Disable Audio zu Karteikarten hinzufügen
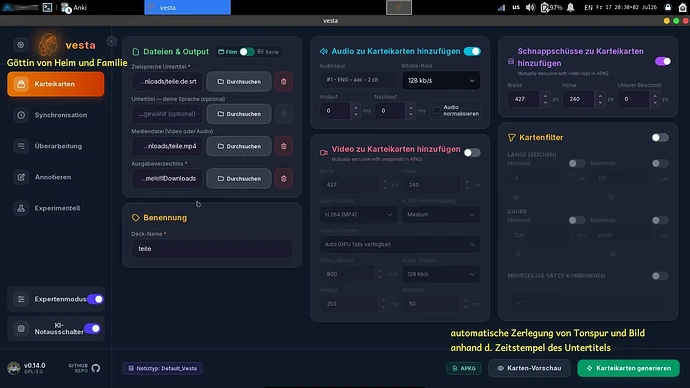 click(472, 51)
